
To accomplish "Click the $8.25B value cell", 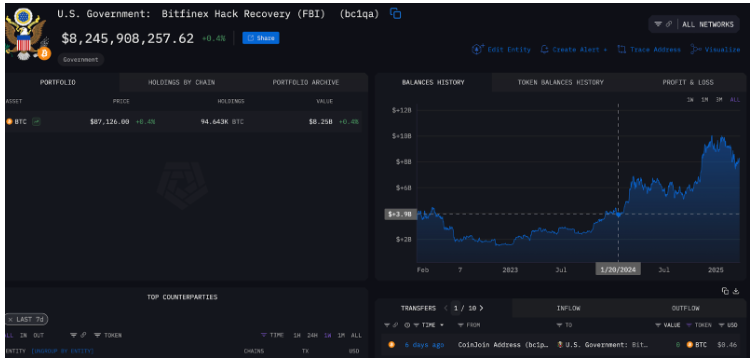I will click(320, 122).
